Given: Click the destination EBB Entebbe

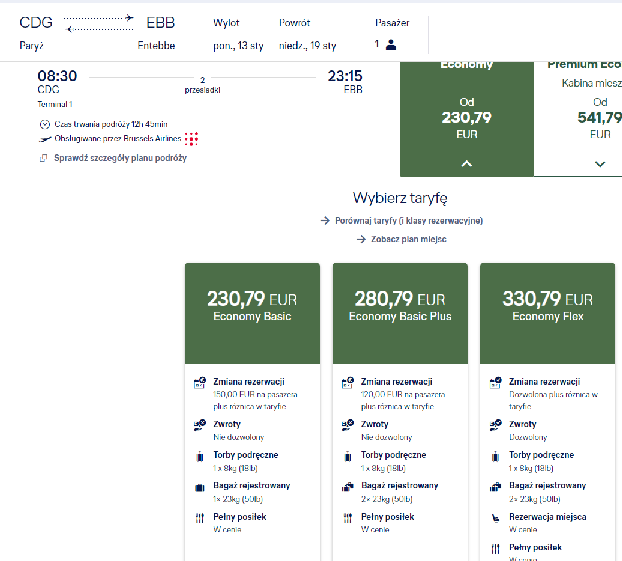Looking at the screenshot, I should tap(157, 34).
